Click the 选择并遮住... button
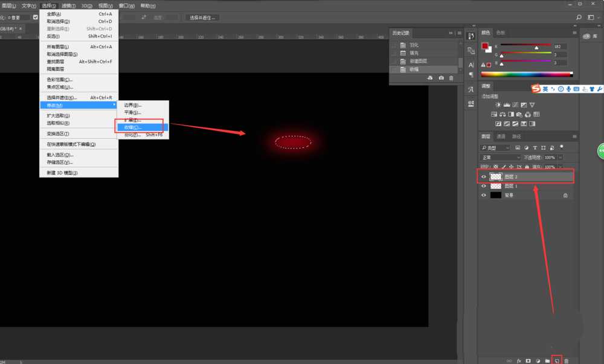 pyautogui.click(x=202, y=18)
